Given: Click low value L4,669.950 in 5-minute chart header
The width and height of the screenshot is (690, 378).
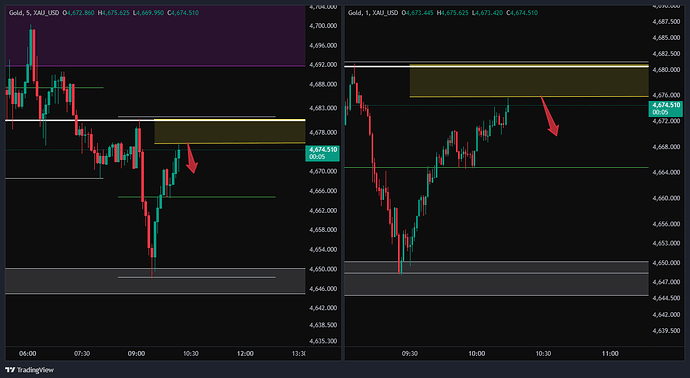Looking at the screenshot, I should tap(149, 13).
